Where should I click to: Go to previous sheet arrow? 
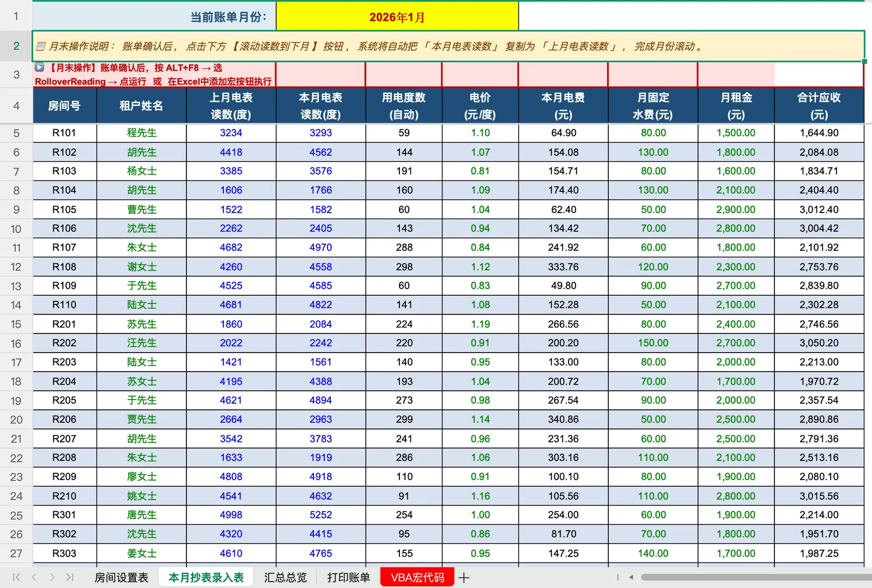click(34, 577)
